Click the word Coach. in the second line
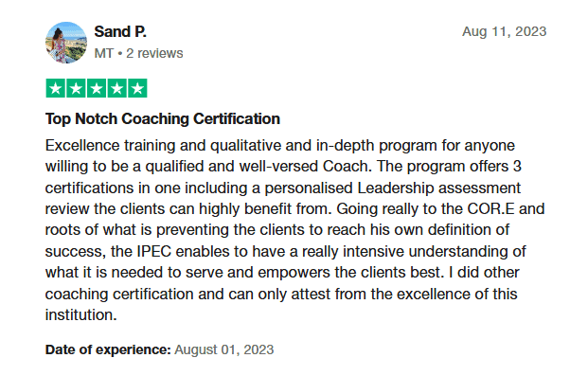The width and height of the screenshot is (588, 376). coord(347,167)
